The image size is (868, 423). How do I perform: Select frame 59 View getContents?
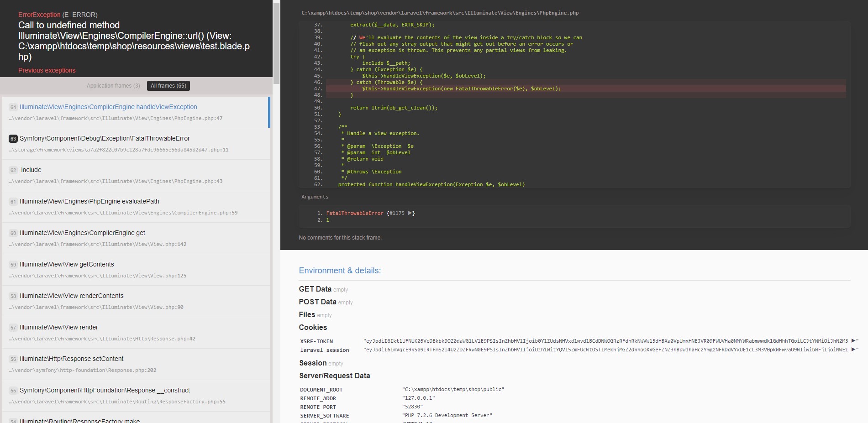136,270
